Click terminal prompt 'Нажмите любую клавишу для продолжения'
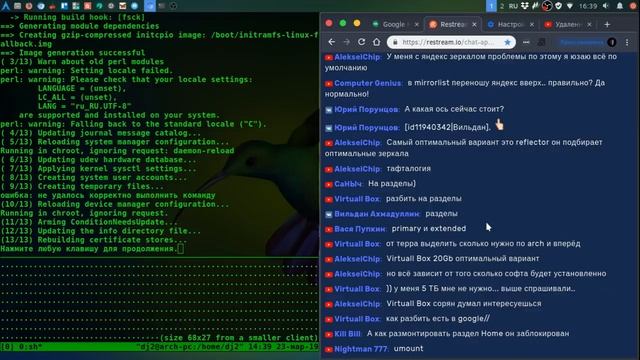Screen dimensions: 640x360 coord(89,249)
